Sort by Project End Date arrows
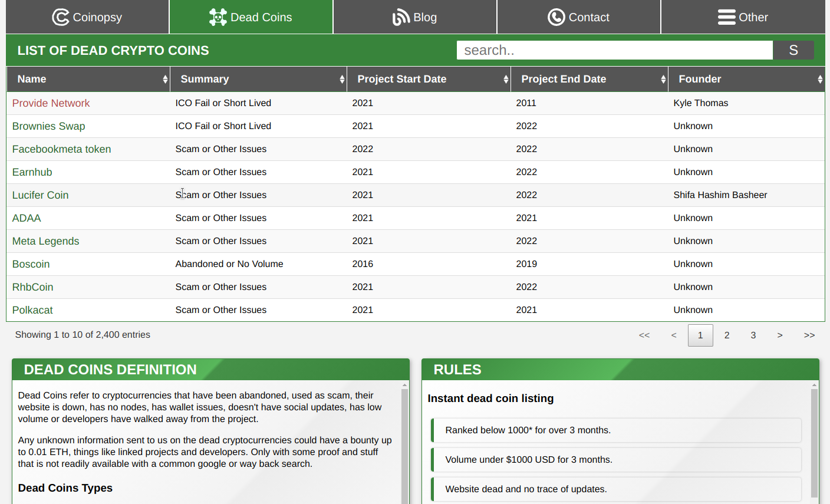This screenshot has width=830, height=504. point(663,79)
